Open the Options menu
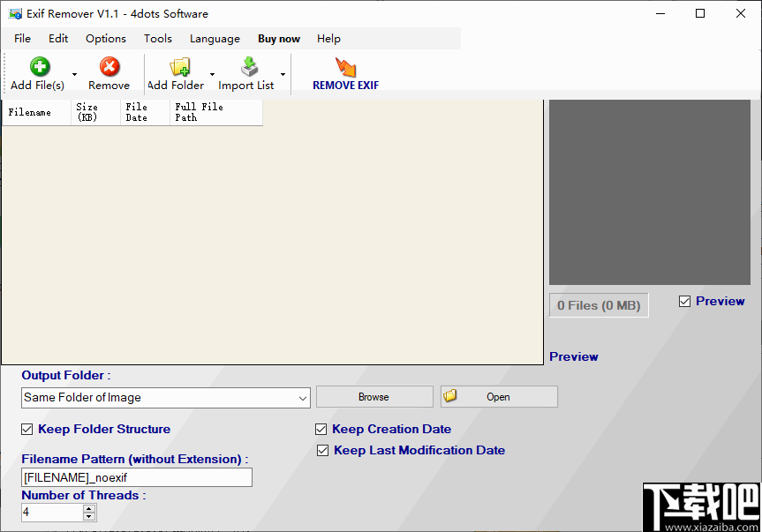Viewport: 762px width, 532px height. coord(105,38)
